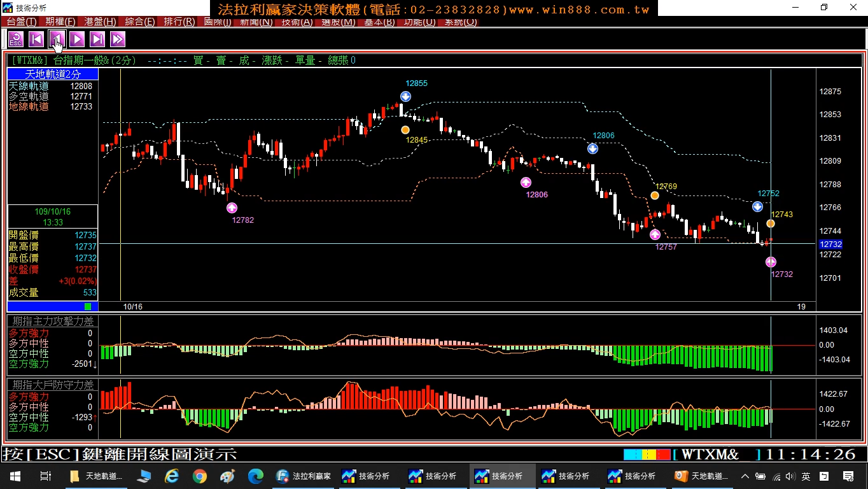Jump to first bar of chart replay
Screen dimensions: 868x489
coord(36,39)
